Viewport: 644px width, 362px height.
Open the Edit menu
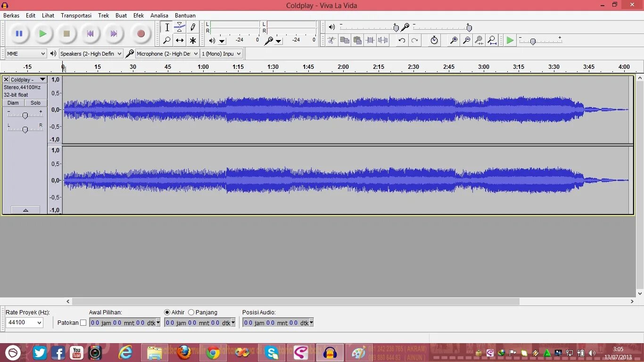(31, 16)
